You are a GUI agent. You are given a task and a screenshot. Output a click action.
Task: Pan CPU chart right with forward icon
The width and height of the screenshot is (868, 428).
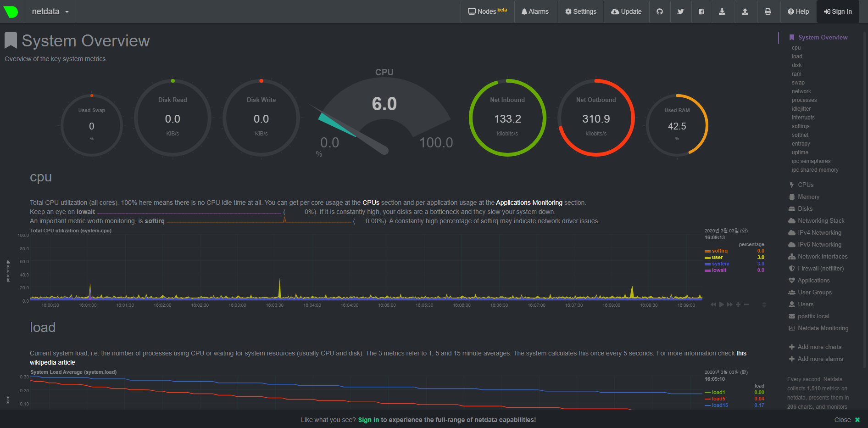click(x=730, y=304)
